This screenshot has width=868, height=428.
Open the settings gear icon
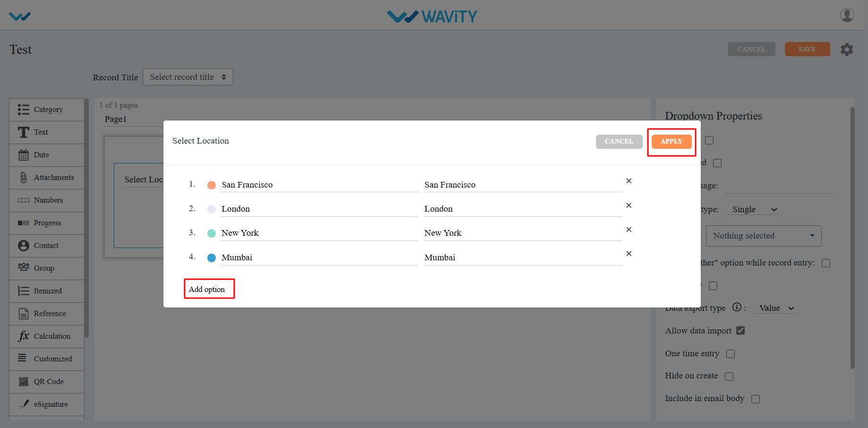(x=847, y=49)
